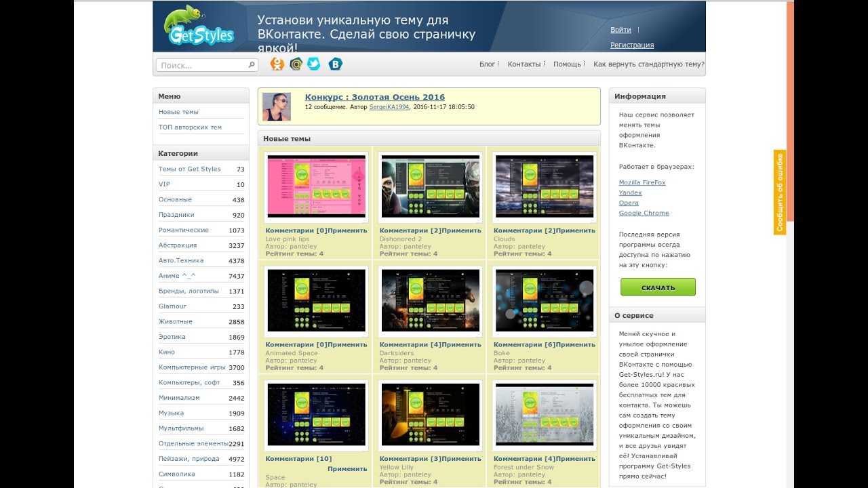868x488 pixels.
Task: Open Forest under Snow theme thumbnail
Action: pos(545,415)
